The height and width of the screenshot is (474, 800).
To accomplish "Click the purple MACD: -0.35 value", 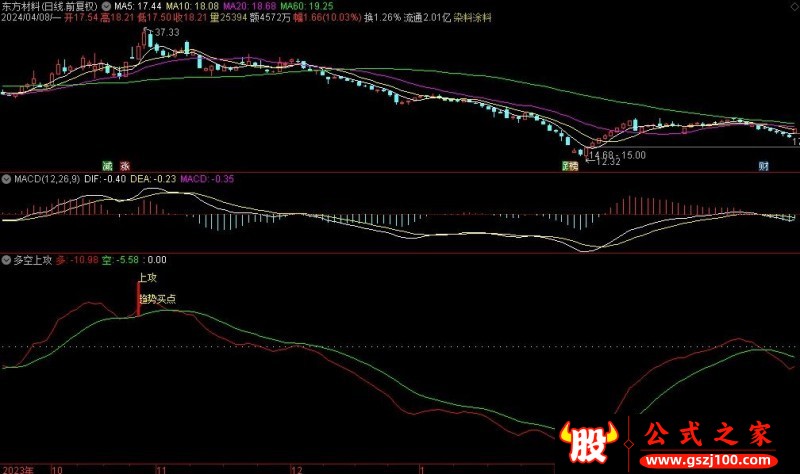I will [x=207, y=179].
